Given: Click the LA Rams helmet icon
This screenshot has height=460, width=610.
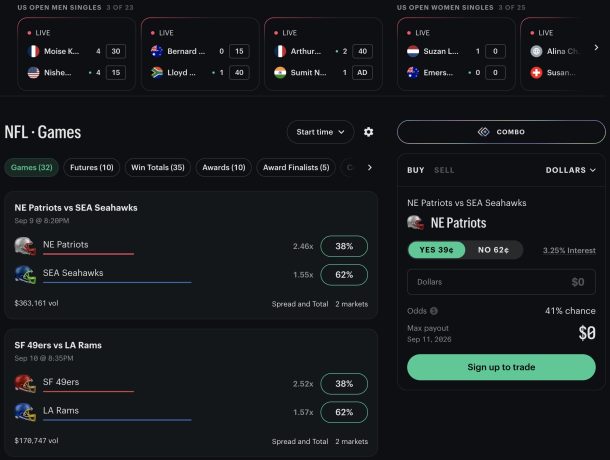Looking at the screenshot, I should (x=25, y=412).
